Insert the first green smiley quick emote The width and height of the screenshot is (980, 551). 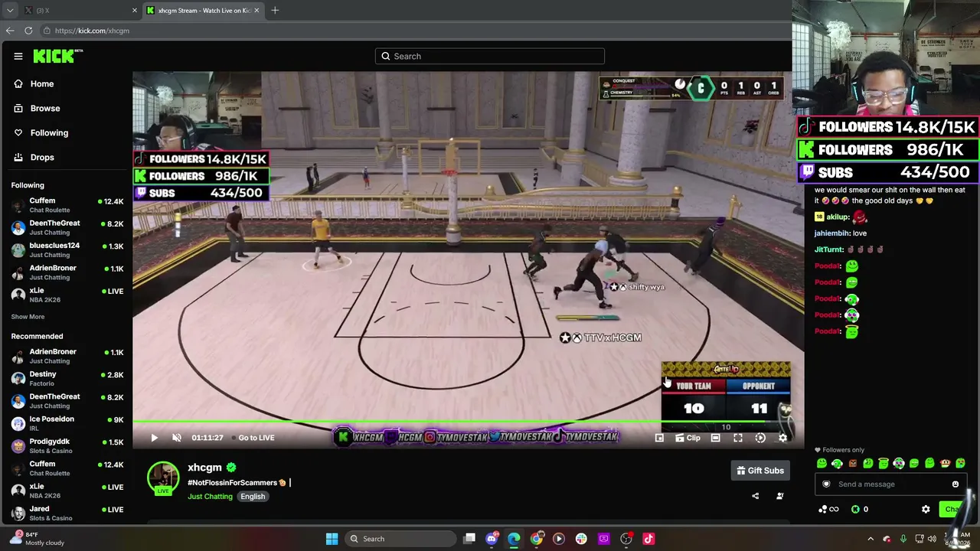pos(822,463)
